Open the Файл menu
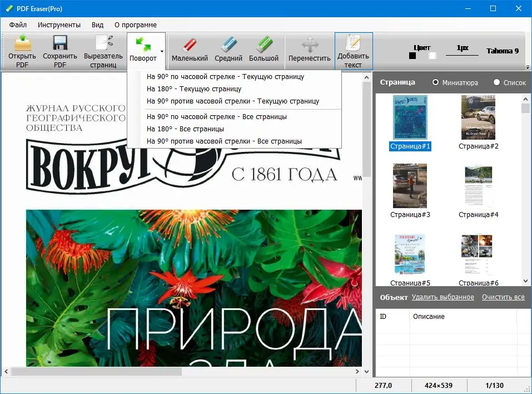The image size is (532, 394). tap(19, 24)
